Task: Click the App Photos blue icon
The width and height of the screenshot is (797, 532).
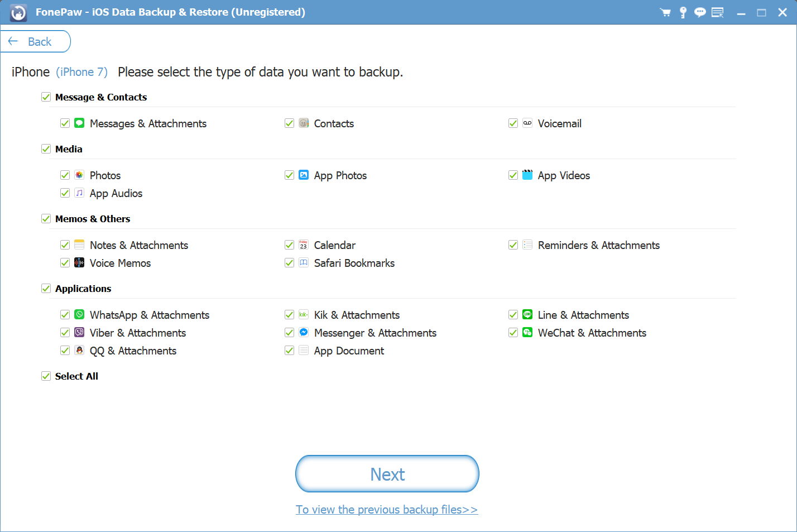Action: coord(304,175)
